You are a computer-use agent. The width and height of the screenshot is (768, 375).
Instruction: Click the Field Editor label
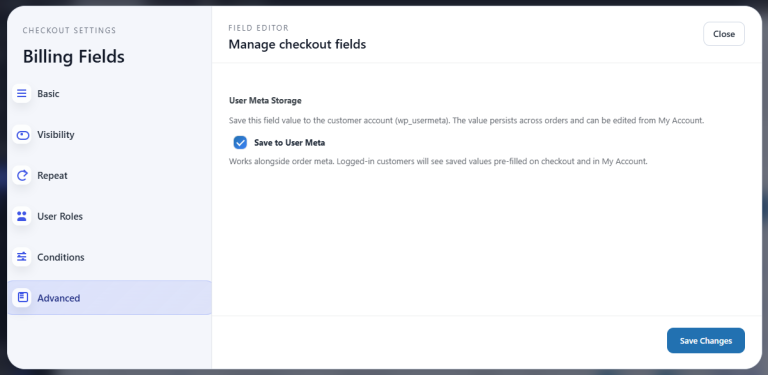tap(259, 28)
